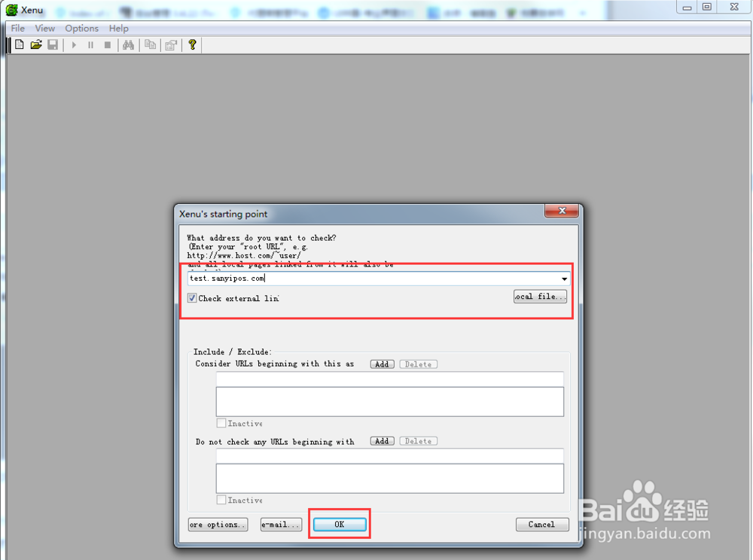Open the Properties toolbar icon
753x560 pixels.
pyautogui.click(x=171, y=45)
